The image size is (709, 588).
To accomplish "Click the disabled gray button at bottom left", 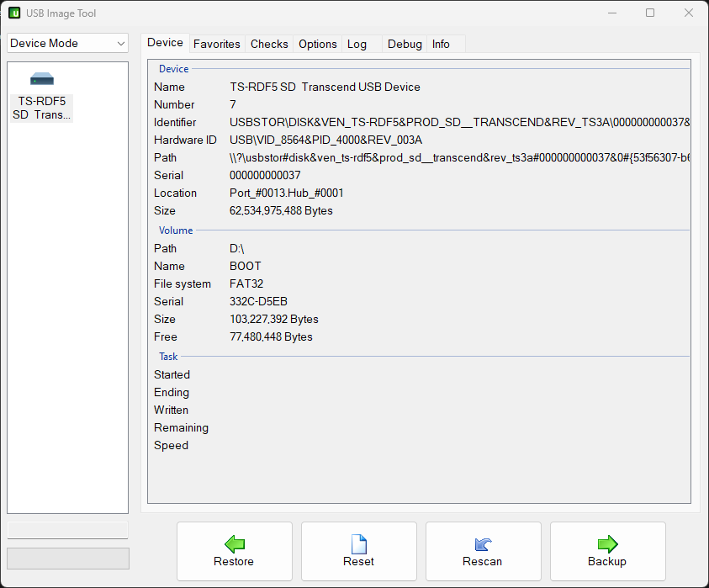I will [68, 559].
